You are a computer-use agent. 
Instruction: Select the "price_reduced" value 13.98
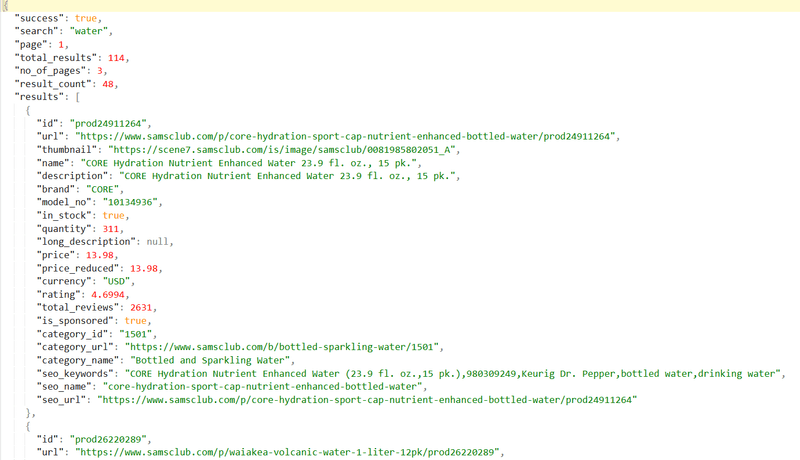click(144, 268)
